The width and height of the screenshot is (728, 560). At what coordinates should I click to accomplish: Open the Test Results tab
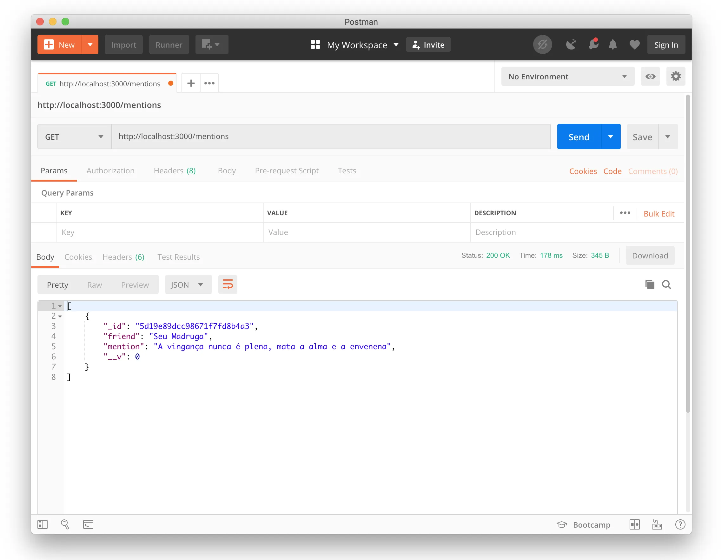[x=178, y=257]
